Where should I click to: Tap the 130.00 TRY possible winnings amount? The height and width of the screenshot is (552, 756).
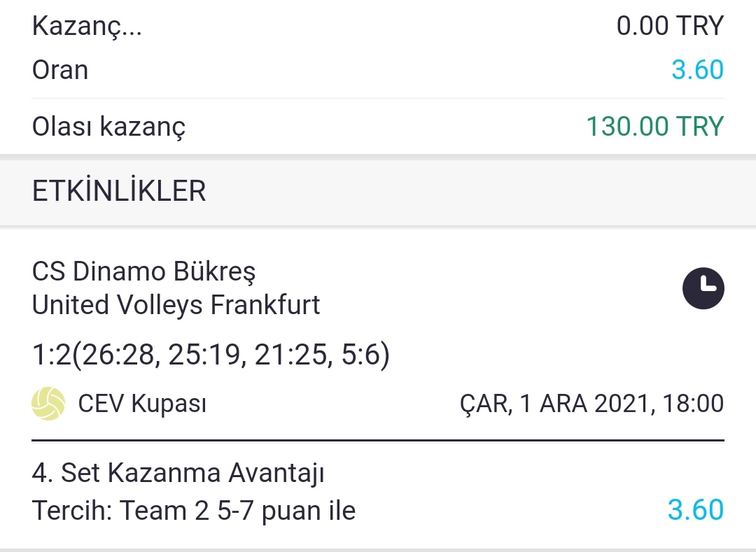(654, 127)
